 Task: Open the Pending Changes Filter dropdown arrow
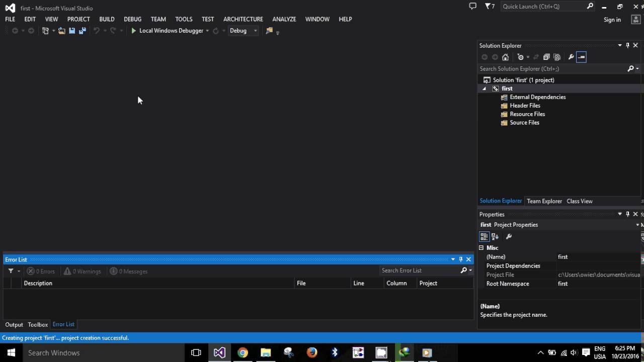[527, 57]
